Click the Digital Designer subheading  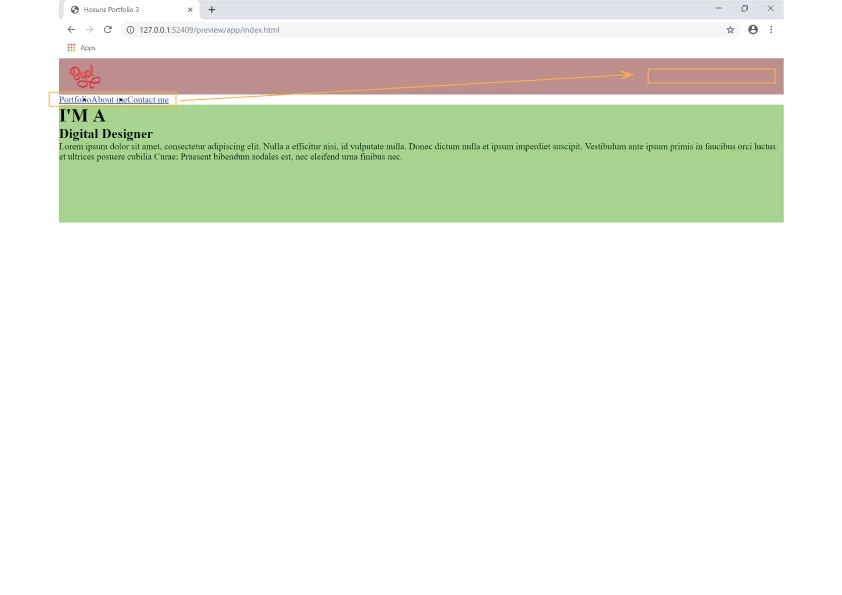tap(106, 134)
